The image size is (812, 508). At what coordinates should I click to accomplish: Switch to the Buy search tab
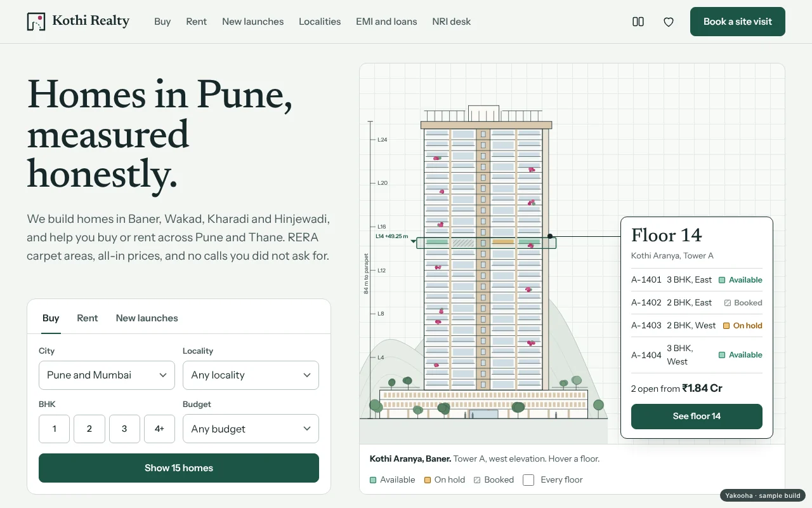point(51,318)
